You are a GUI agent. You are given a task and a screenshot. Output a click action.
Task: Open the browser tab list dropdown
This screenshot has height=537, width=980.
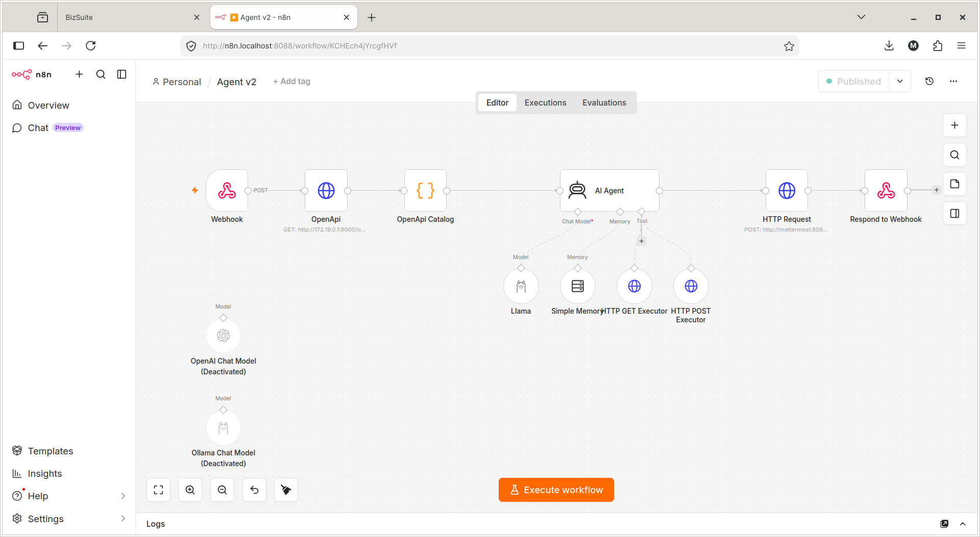[861, 17]
